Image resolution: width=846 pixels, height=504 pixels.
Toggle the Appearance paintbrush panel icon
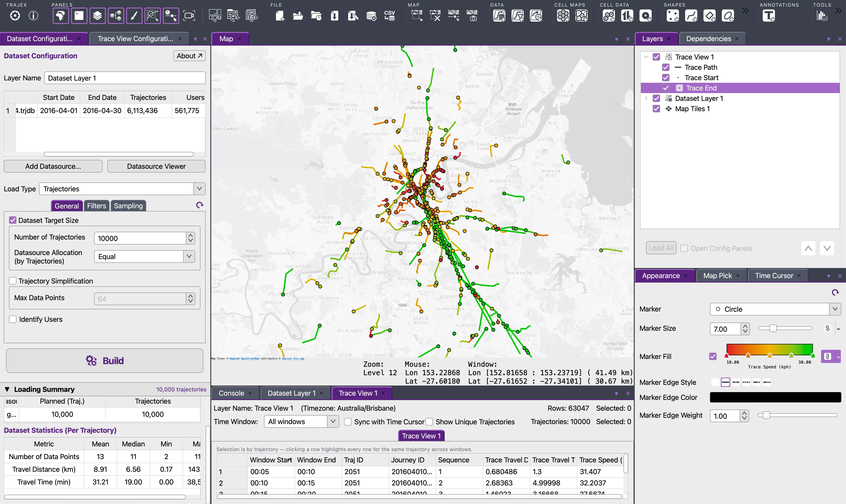click(134, 16)
